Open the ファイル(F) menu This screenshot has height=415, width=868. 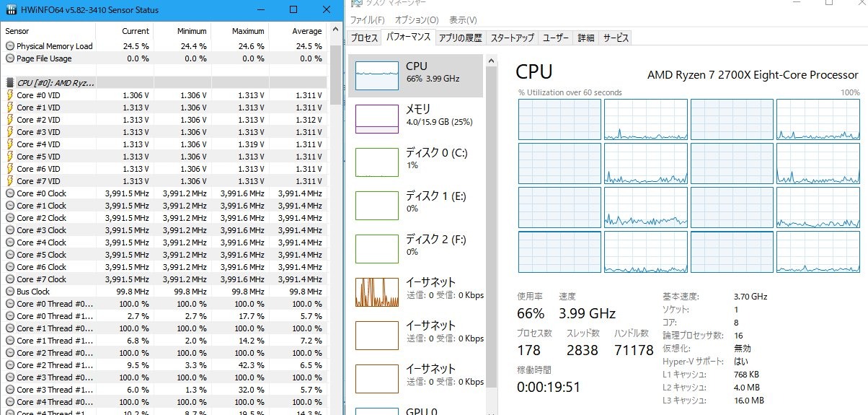[367, 20]
